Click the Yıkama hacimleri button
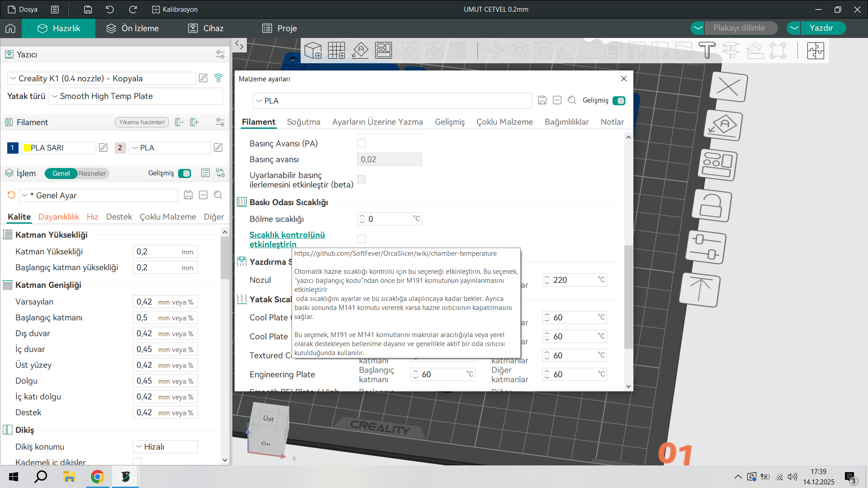Image resolution: width=868 pixels, height=488 pixels. coord(142,122)
